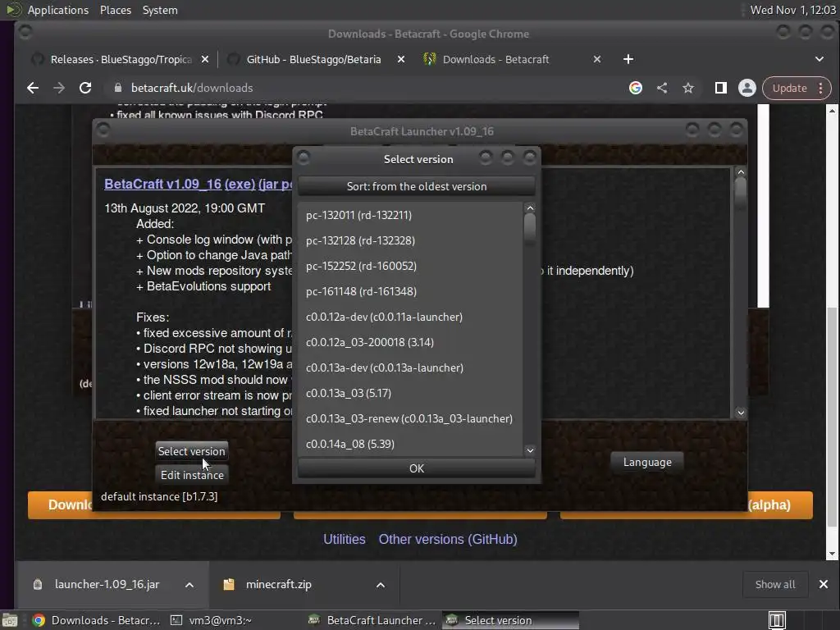Image resolution: width=840 pixels, height=630 pixels.
Task: Click Select version button in launcher
Action: click(x=191, y=451)
